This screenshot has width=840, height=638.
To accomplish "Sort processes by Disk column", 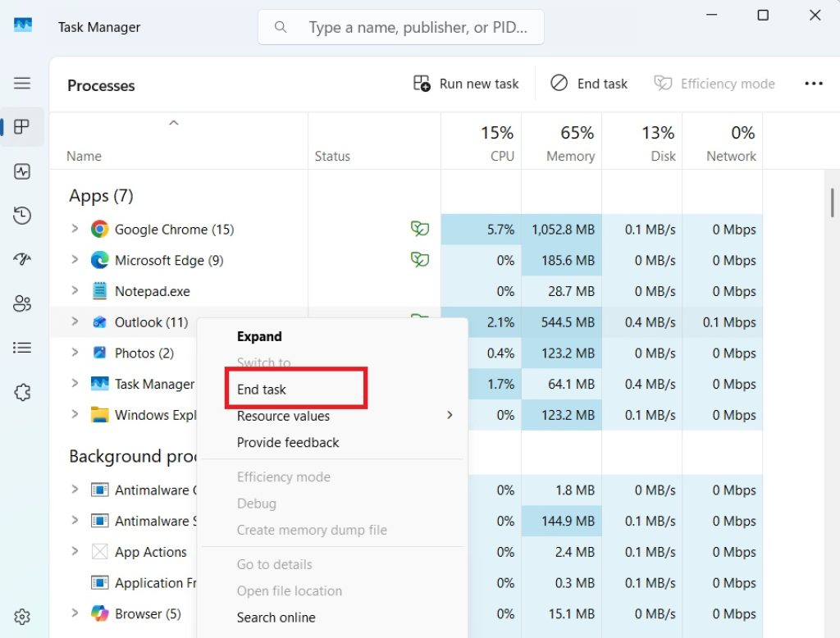I will point(641,142).
